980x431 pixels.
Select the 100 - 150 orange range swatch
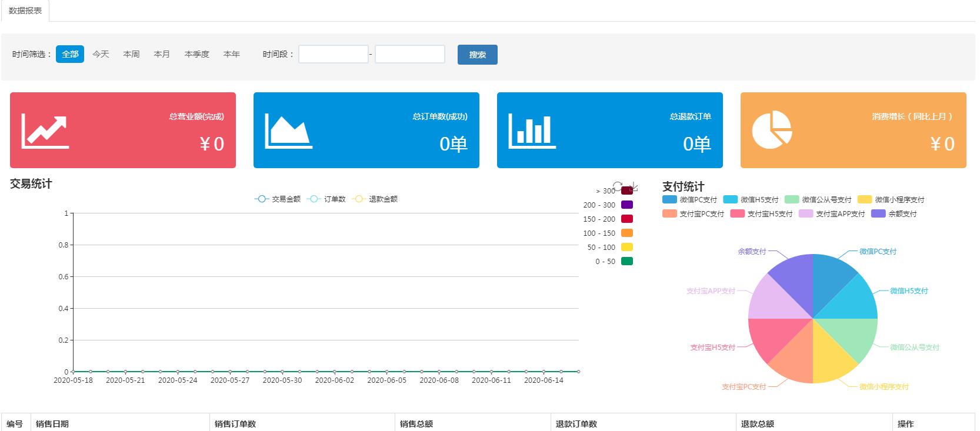(627, 233)
